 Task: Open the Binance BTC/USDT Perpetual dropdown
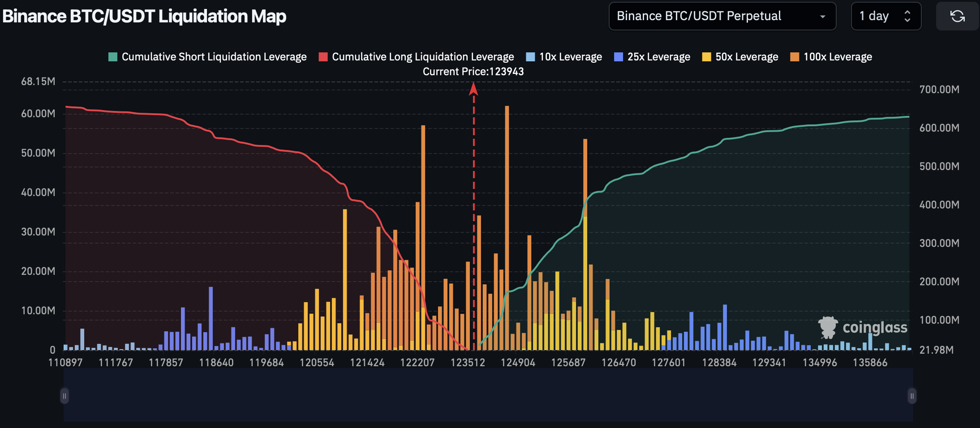722,17
